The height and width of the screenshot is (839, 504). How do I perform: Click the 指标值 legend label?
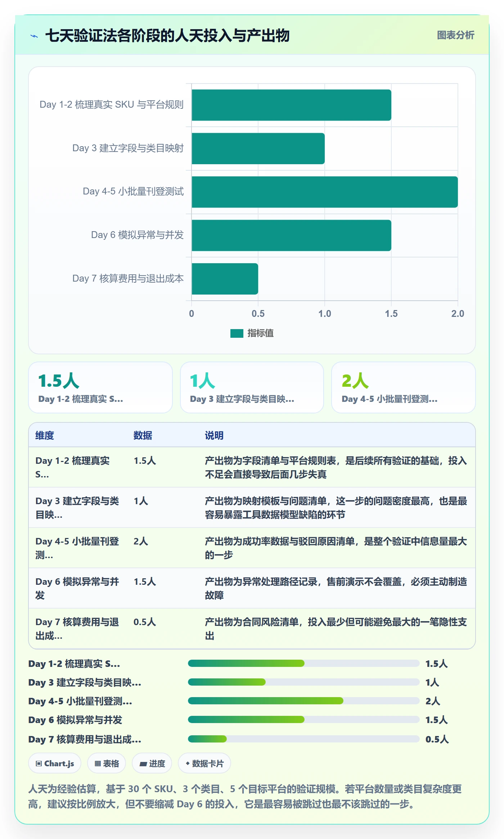click(261, 333)
